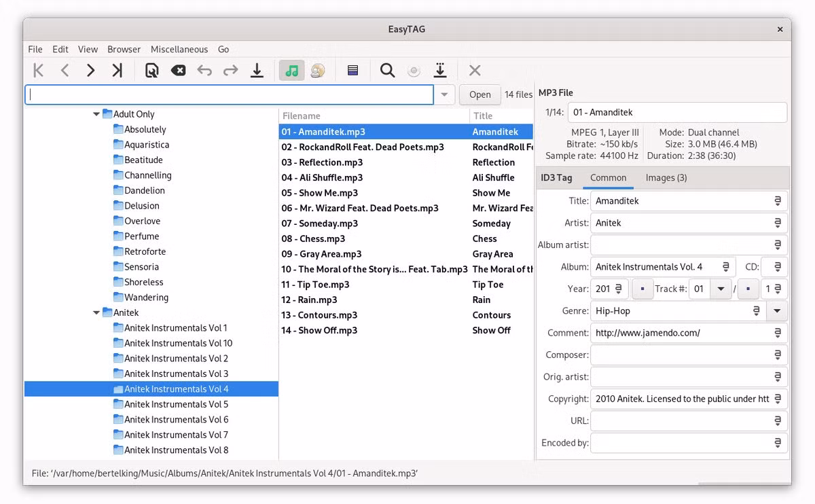
Task: Click apply icon in the Encoded by field
Action: point(778,443)
